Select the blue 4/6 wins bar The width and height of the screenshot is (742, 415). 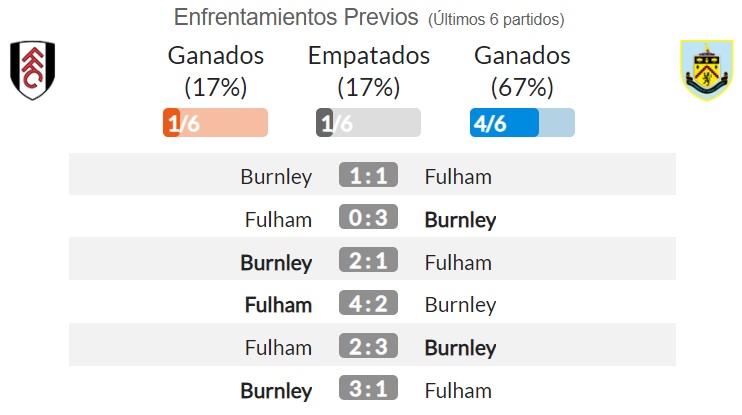click(x=522, y=123)
